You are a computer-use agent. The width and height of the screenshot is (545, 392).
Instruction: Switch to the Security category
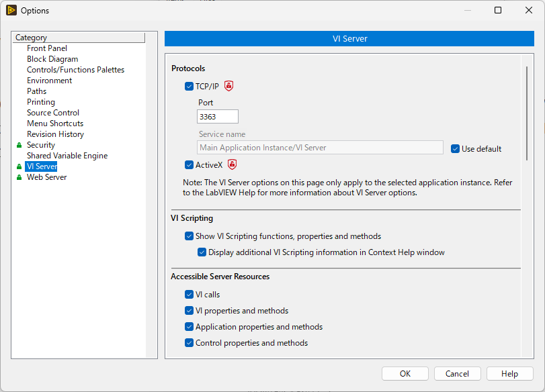pos(41,145)
